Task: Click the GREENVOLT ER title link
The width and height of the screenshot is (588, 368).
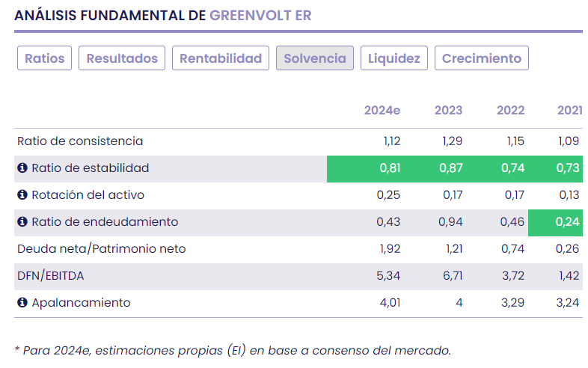Action: (260, 15)
